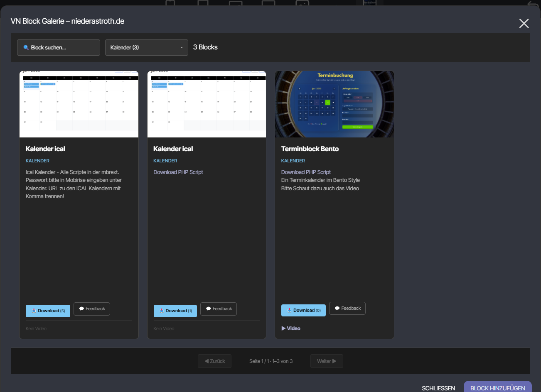Screen dimensions: 541x392
Task: Go to next page with Weiter
Action: (x=327, y=361)
